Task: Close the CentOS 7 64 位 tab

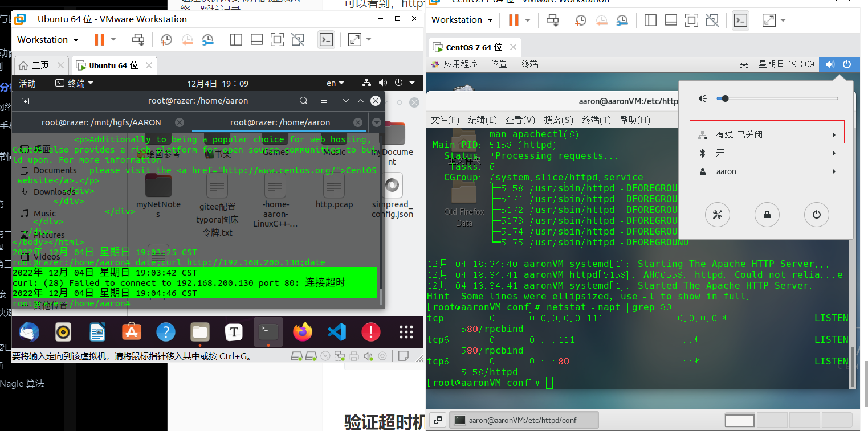Action: pyautogui.click(x=512, y=47)
